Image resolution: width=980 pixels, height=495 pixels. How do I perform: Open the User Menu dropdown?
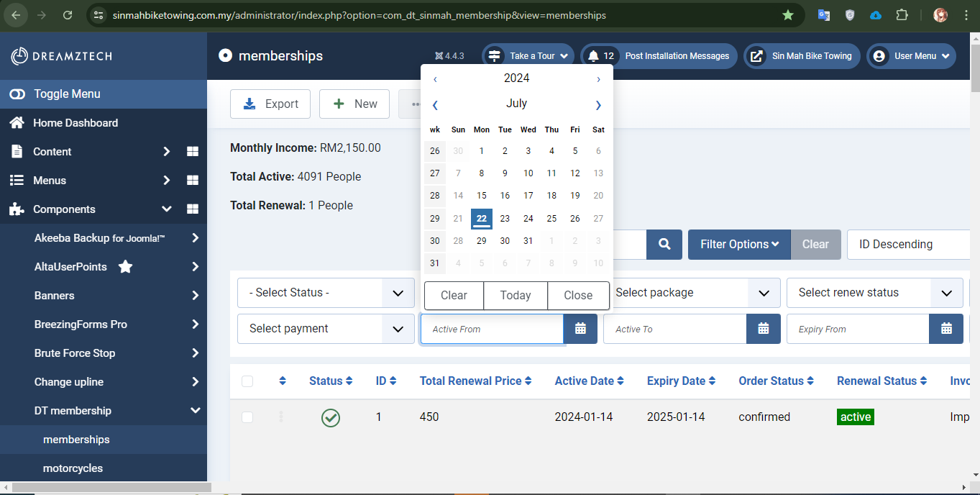(x=911, y=56)
